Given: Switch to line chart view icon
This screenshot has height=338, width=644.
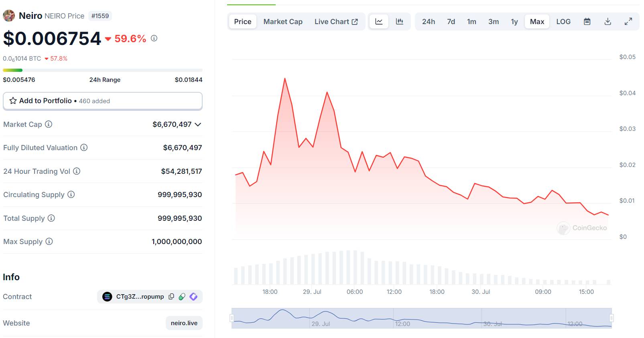Looking at the screenshot, I should [x=379, y=22].
